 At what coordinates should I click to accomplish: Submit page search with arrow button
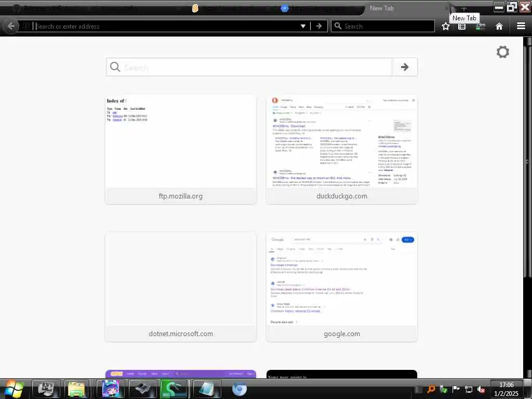404,67
